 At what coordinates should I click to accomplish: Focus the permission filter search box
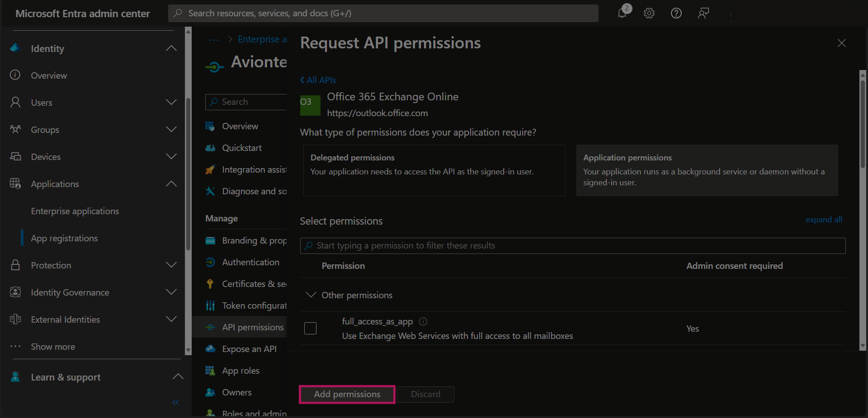tap(572, 245)
